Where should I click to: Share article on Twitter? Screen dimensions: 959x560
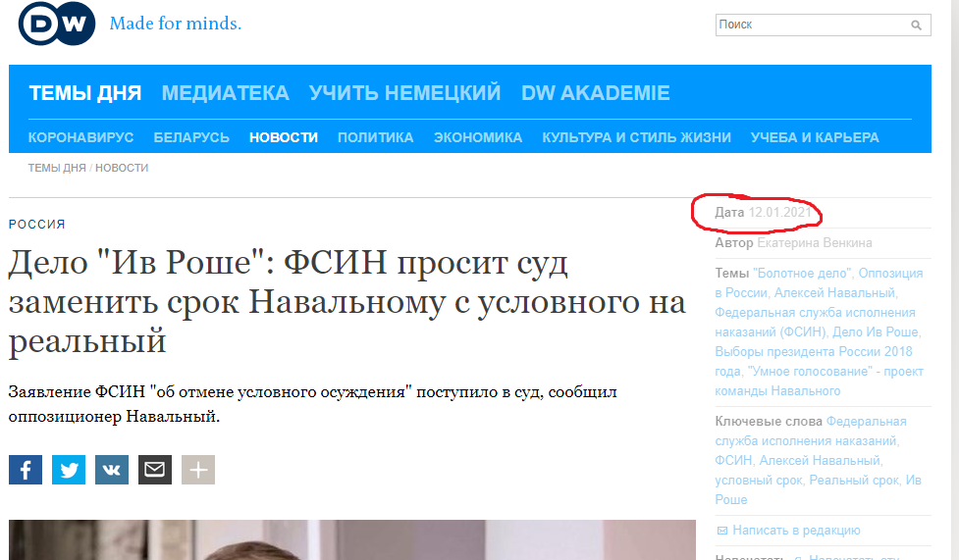point(69,470)
